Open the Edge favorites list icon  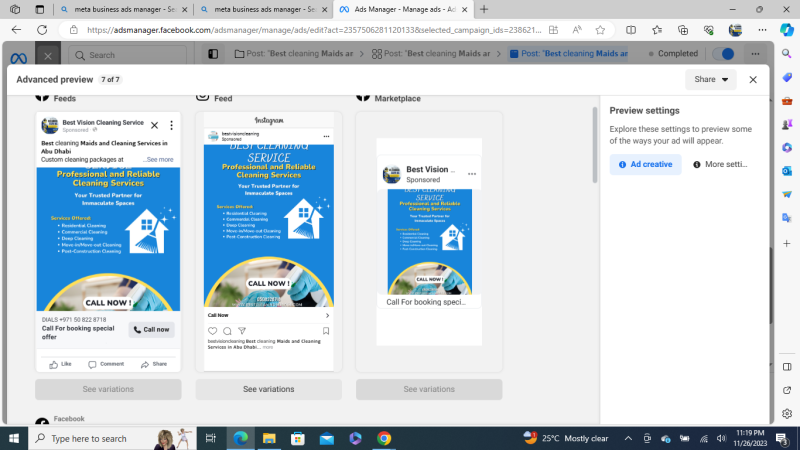(x=657, y=30)
